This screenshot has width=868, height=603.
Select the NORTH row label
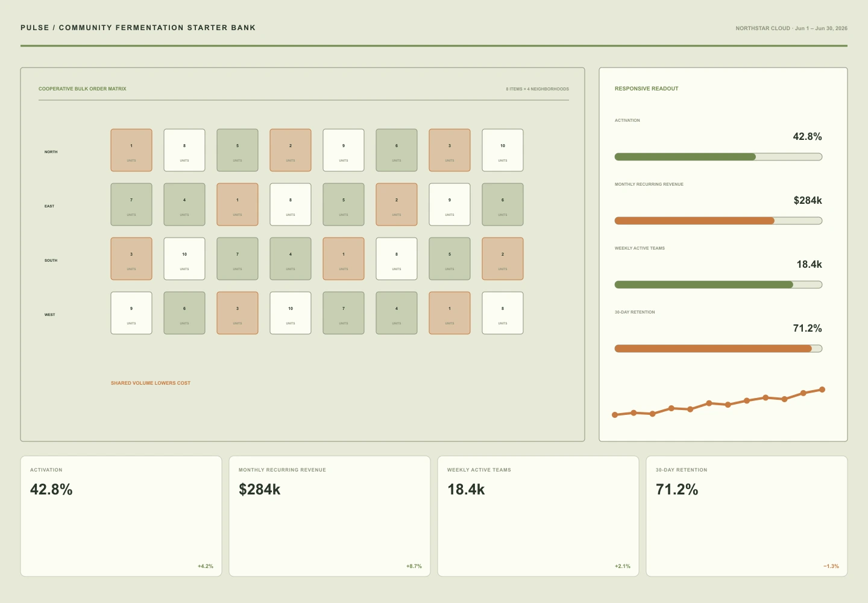(51, 152)
